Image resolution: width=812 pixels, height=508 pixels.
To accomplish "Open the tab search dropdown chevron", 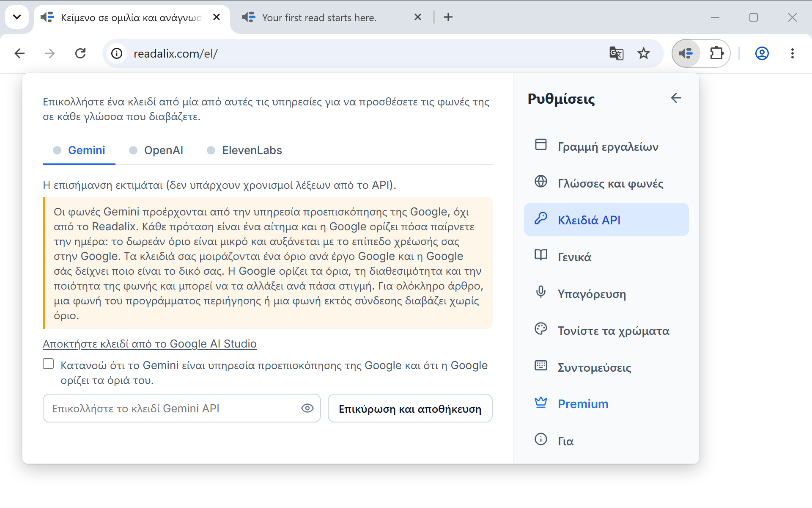I will coord(17,17).
